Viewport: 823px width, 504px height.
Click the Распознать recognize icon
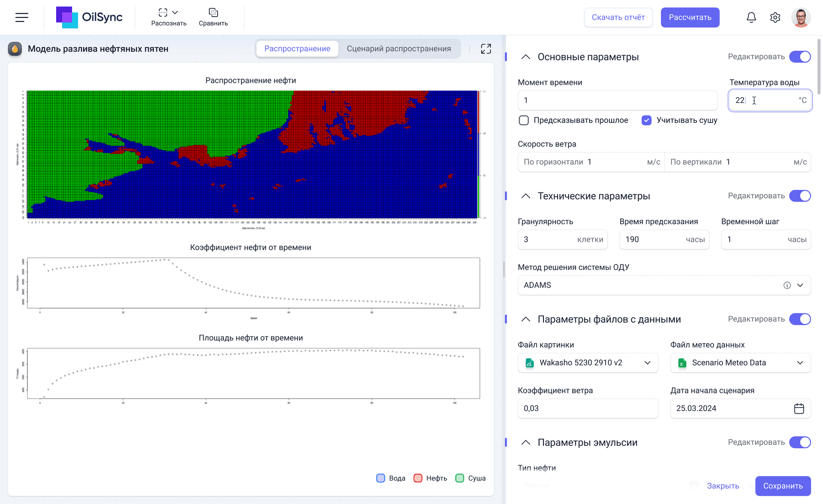[x=163, y=12]
